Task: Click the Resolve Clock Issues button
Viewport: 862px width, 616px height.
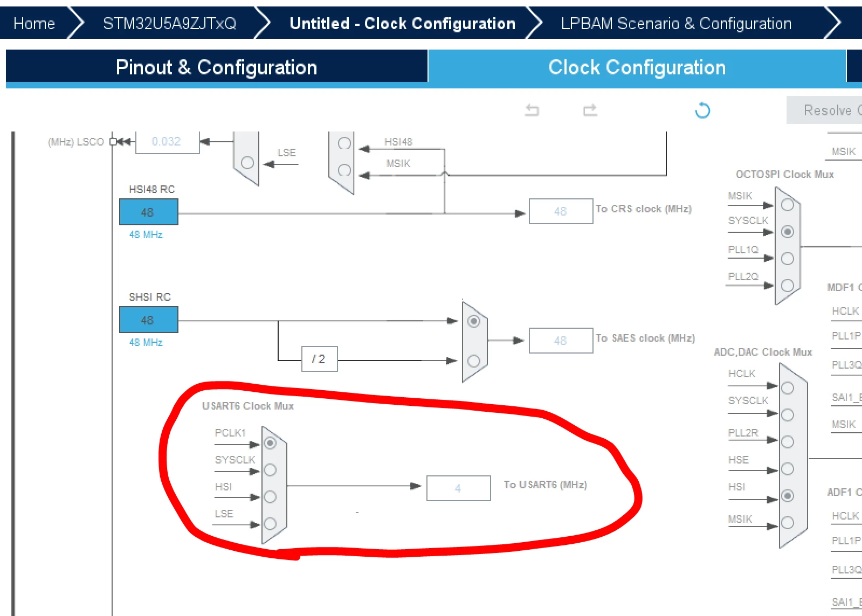Action: tap(824, 110)
